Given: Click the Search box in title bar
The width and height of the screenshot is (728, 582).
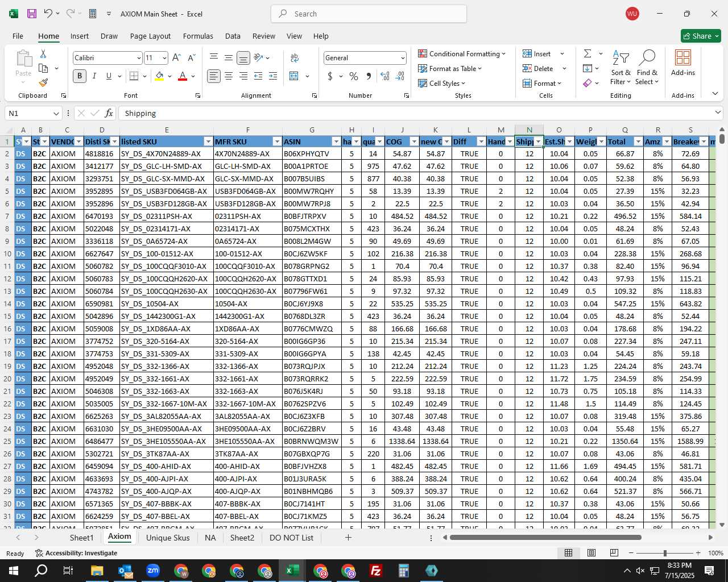Looking at the screenshot, I should [369, 14].
